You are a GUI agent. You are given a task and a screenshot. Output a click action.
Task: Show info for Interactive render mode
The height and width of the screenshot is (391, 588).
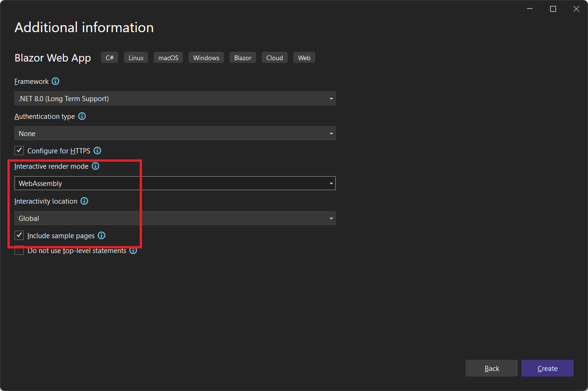pyautogui.click(x=95, y=166)
